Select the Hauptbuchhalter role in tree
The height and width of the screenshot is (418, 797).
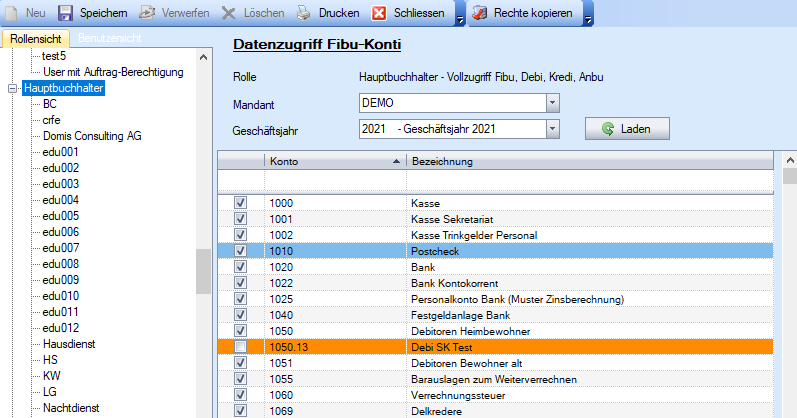pyautogui.click(x=64, y=88)
